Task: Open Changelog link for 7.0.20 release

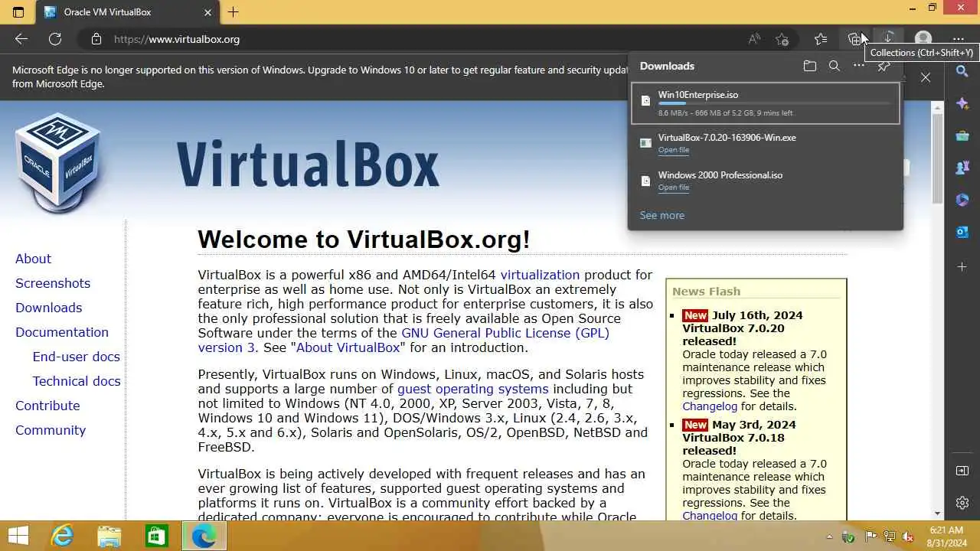Action: click(x=710, y=406)
